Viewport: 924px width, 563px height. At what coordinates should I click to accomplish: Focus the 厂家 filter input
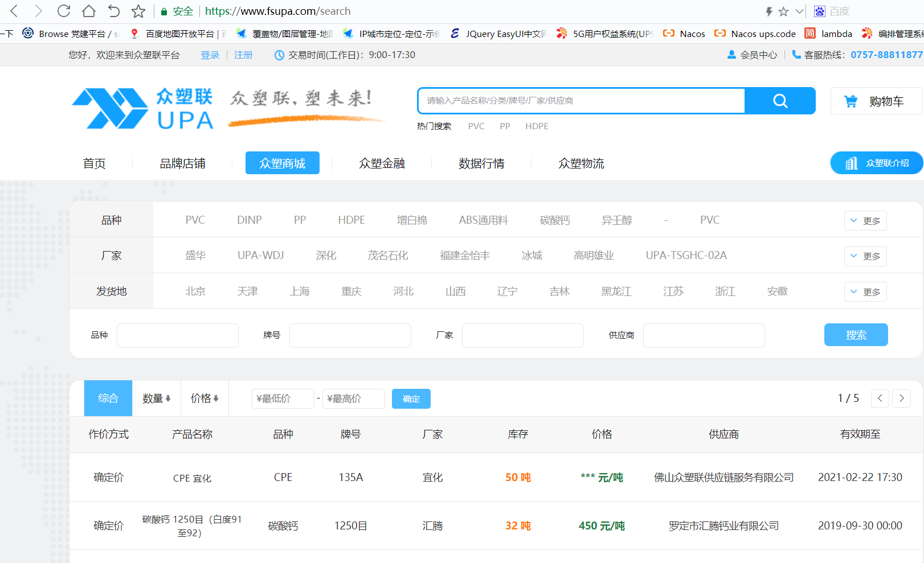click(x=523, y=335)
